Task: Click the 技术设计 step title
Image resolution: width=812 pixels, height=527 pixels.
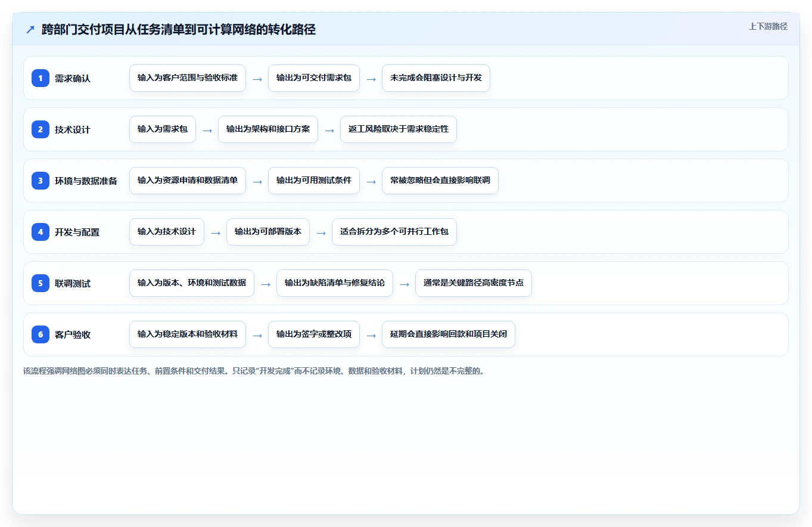Action: (x=73, y=129)
